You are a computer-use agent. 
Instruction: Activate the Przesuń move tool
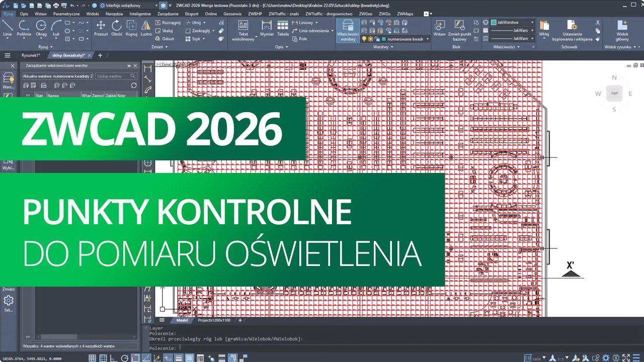point(101,28)
